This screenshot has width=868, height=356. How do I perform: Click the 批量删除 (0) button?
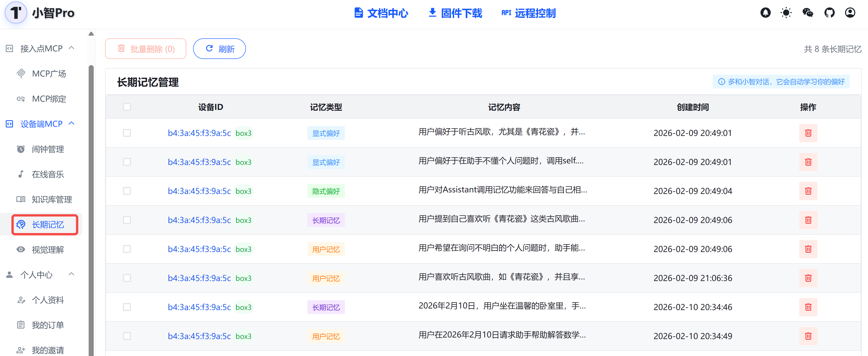(x=146, y=49)
